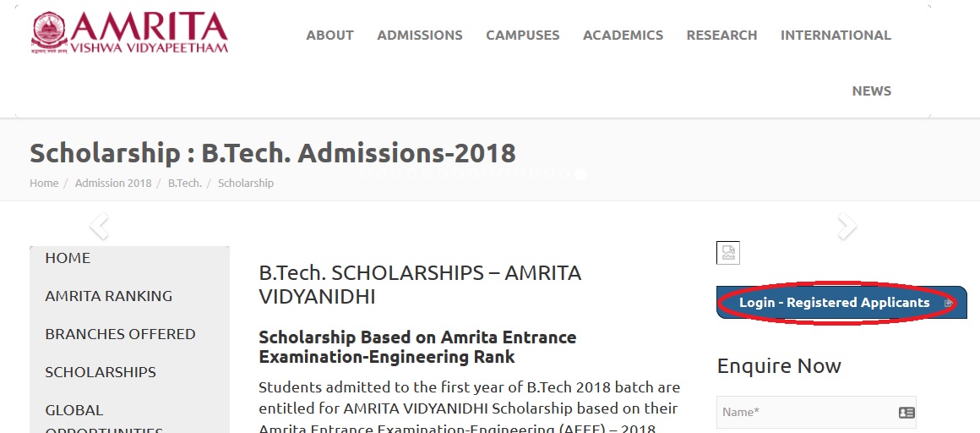Open the ADMISSIONS menu

pos(420,35)
